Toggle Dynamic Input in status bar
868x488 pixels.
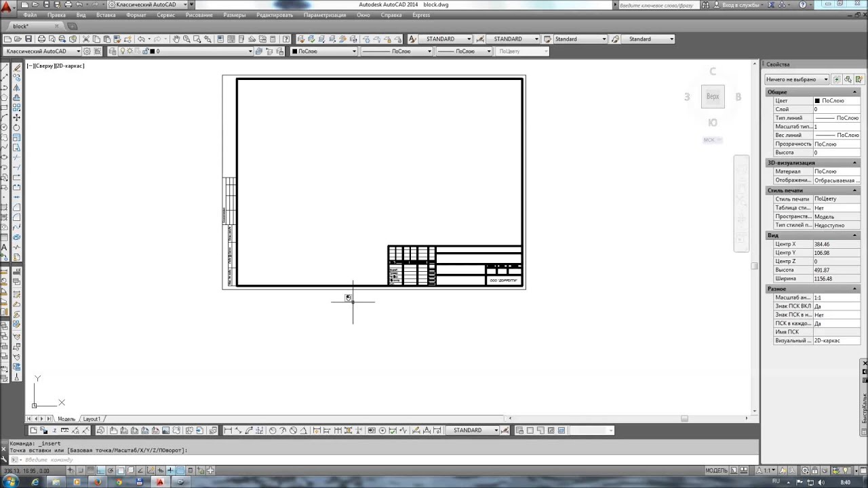(x=161, y=470)
